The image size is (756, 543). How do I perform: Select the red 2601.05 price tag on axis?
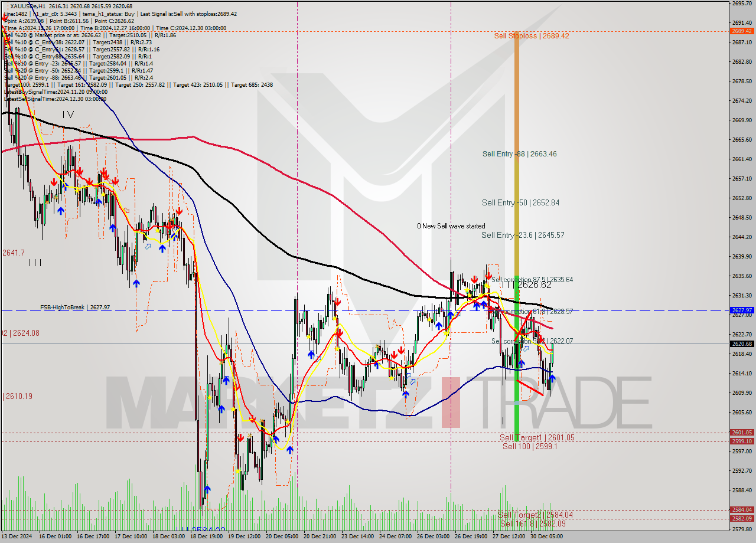742,432
